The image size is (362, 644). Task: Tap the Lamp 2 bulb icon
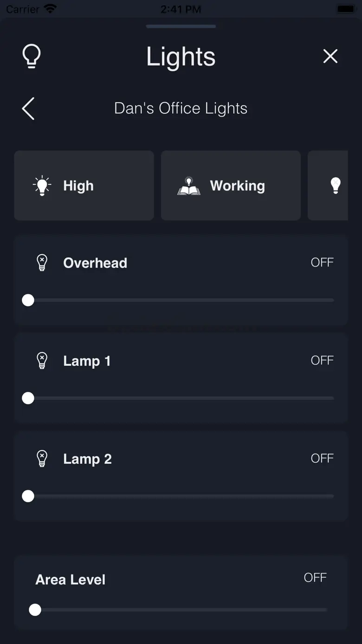pyautogui.click(x=42, y=459)
